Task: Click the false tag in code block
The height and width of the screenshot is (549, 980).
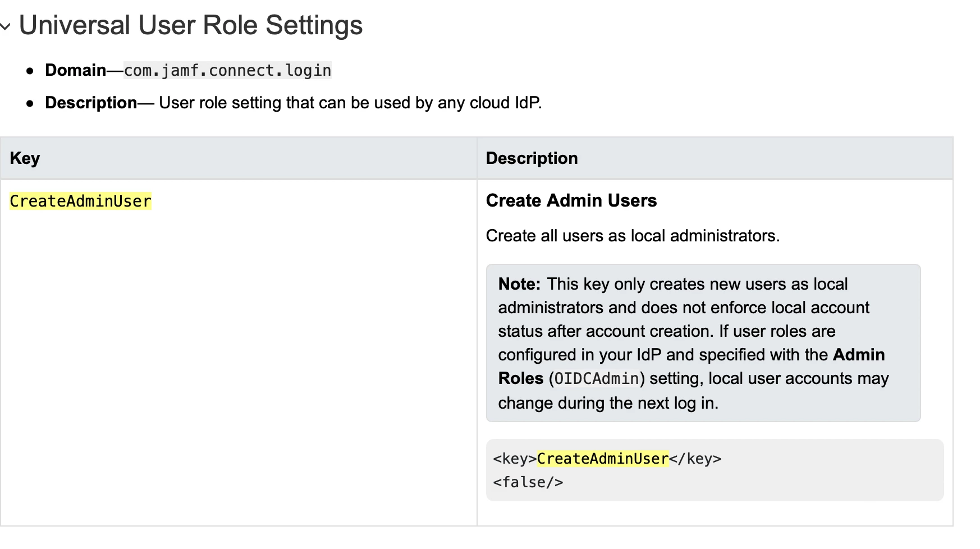Action: click(x=528, y=482)
